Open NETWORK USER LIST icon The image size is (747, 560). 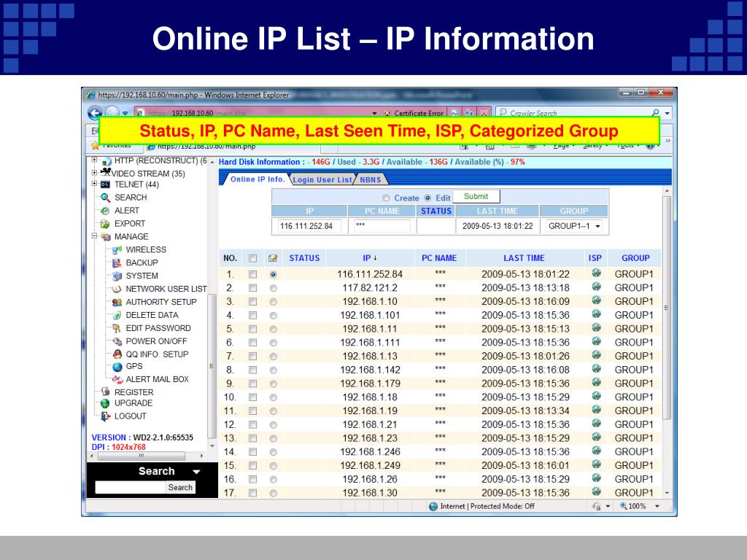(117, 289)
